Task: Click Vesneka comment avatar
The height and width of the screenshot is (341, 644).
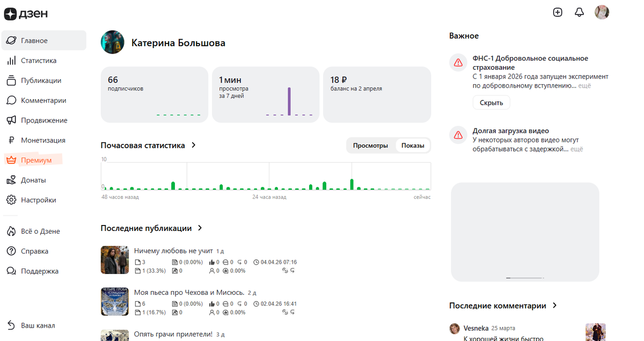Action: pos(455,328)
